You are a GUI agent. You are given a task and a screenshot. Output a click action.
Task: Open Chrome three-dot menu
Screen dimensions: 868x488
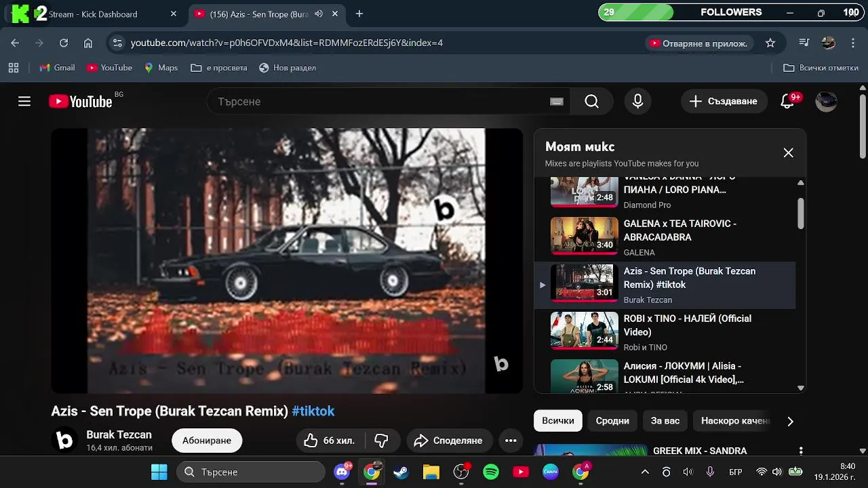click(853, 43)
